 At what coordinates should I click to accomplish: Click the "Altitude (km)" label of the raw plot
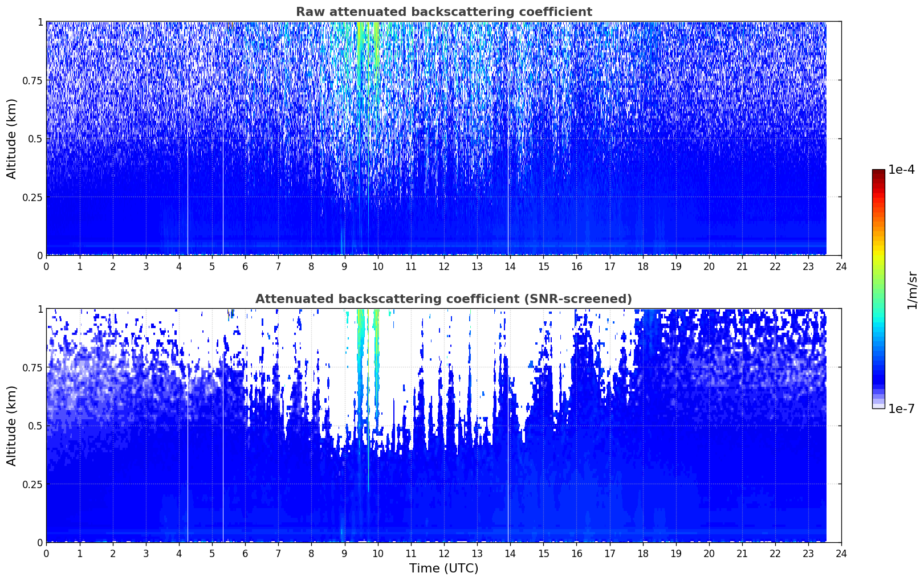pyautogui.click(x=12, y=138)
